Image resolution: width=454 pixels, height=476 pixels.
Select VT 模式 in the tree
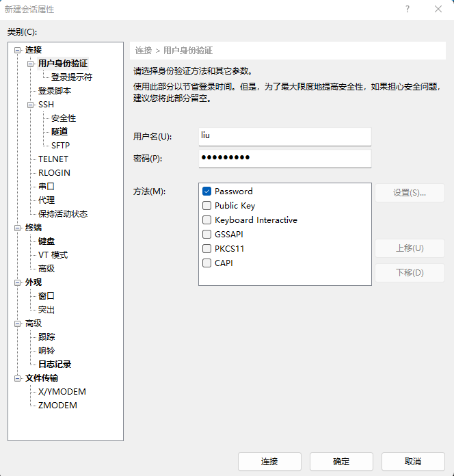(53, 255)
